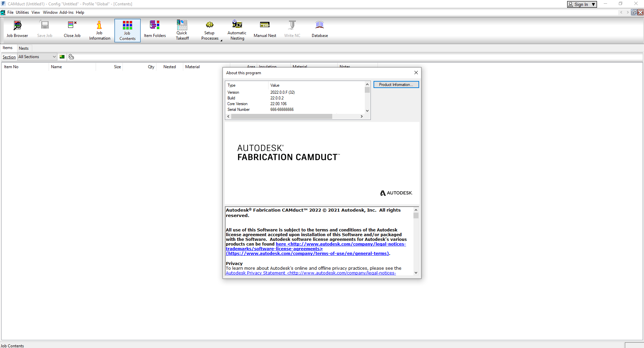Viewport: 644px width, 348px height.
Task: Select the Core Version row
Action: point(295,104)
